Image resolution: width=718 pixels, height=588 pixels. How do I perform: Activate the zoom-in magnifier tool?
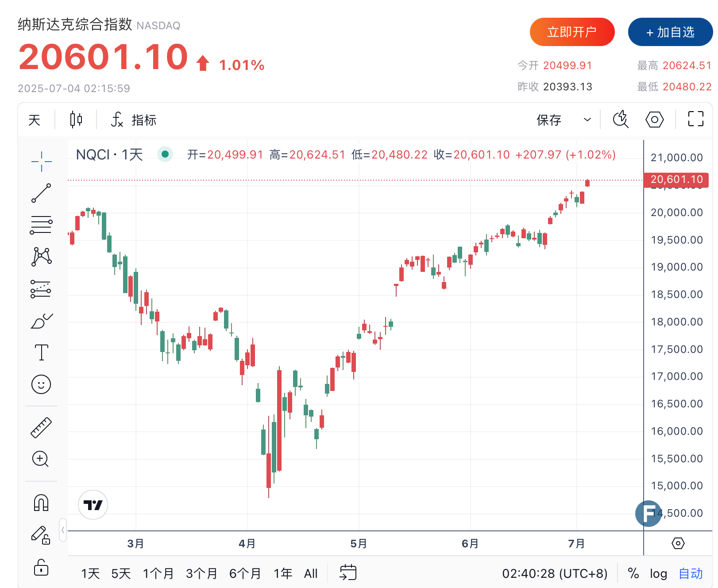41,459
